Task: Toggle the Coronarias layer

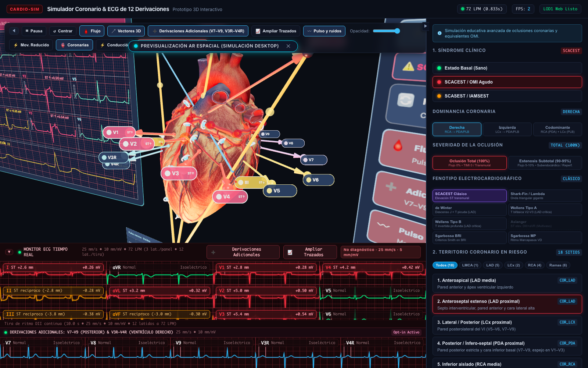Action: click(x=75, y=45)
